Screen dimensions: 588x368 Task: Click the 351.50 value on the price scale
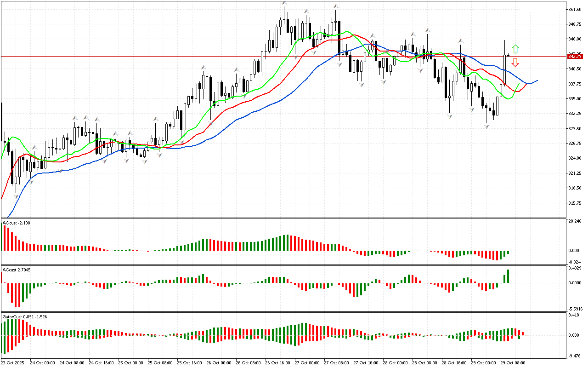click(x=575, y=9)
